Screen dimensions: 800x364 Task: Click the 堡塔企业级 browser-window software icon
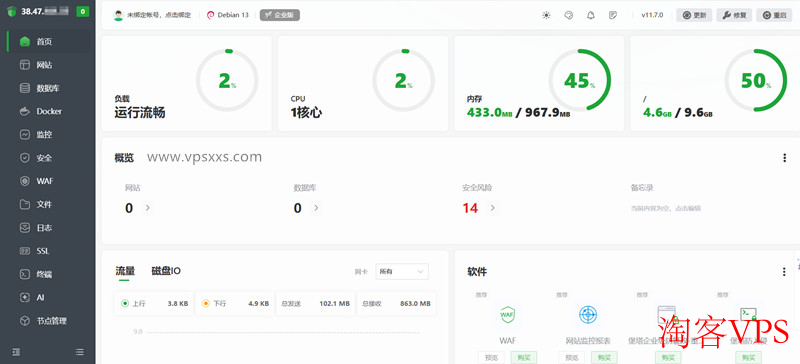coord(667,315)
